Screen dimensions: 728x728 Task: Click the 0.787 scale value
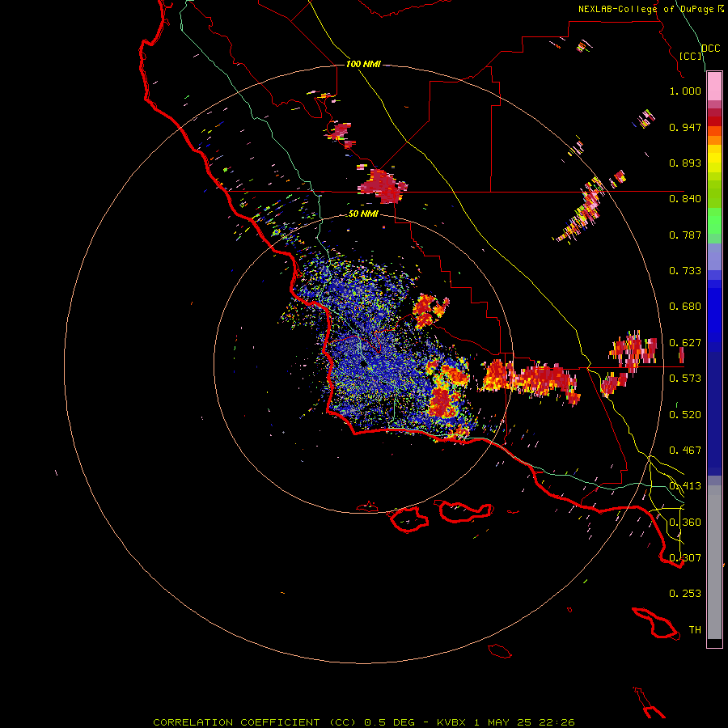(x=685, y=235)
